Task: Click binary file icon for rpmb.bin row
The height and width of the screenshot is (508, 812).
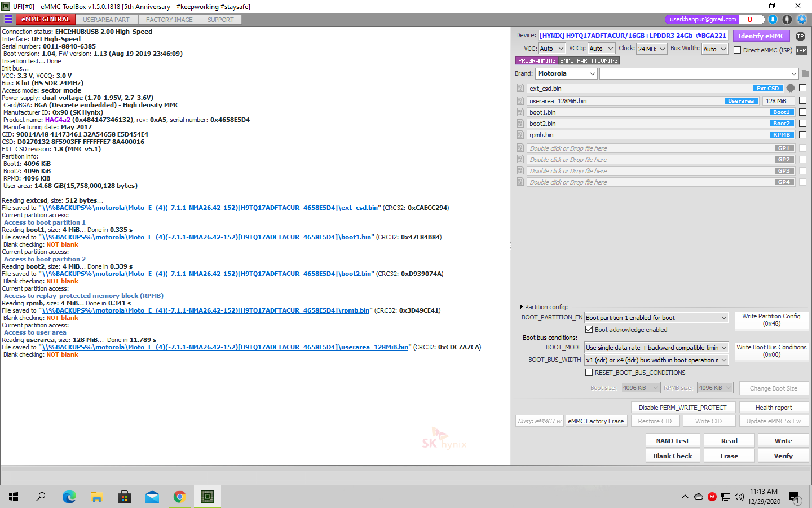Action: click(x=520, y=134)
